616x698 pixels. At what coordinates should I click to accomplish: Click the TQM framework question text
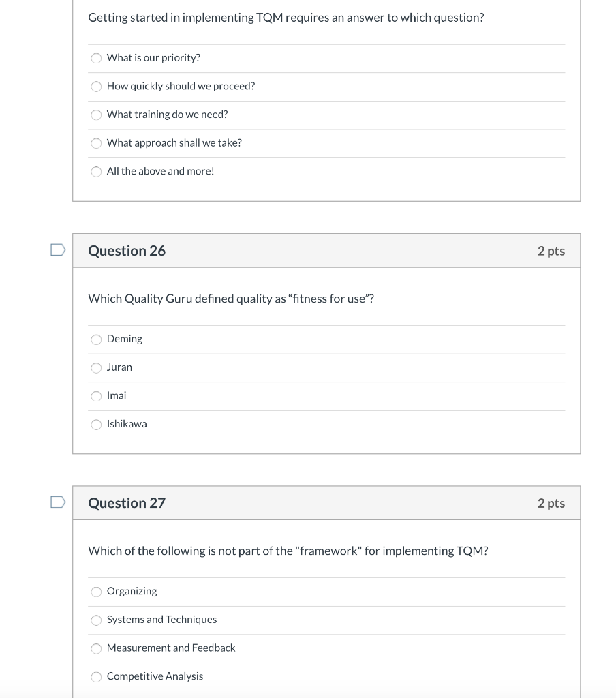click(286, 550)
